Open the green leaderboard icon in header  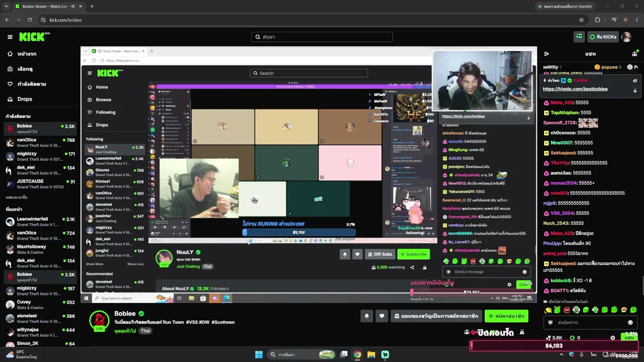click(x=579, y=37)
